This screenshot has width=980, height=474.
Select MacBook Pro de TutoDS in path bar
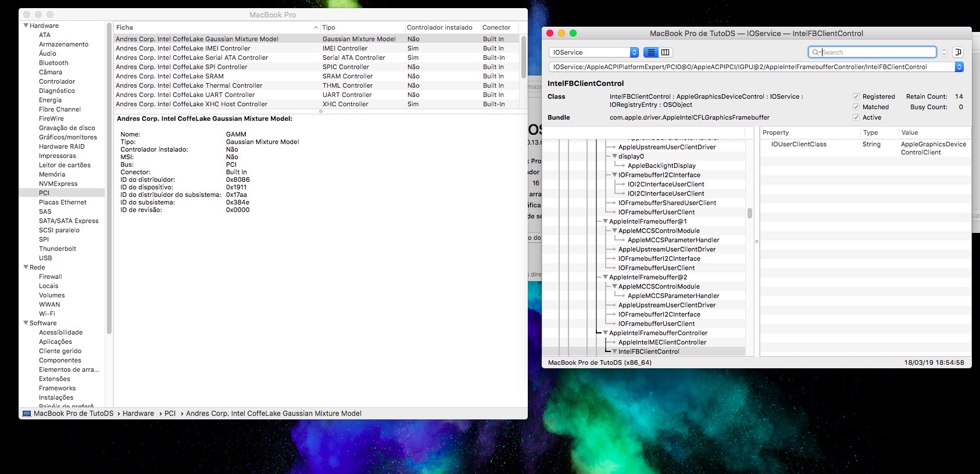(73, 414)
